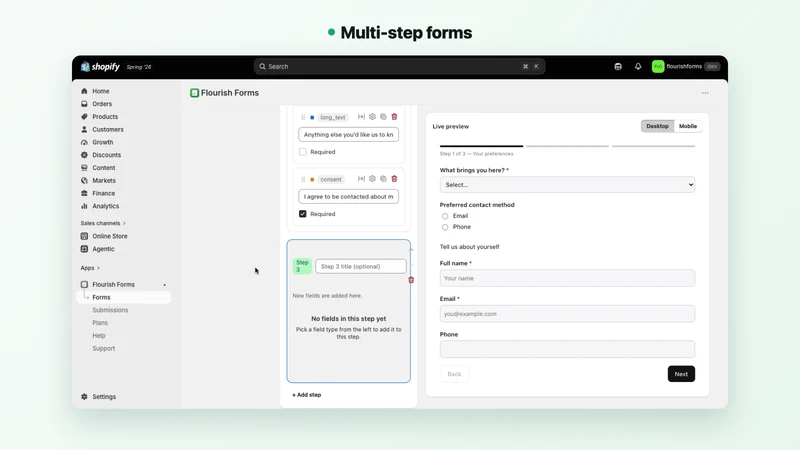
Task: Click the Analytics chart icon
Action: 84,206
